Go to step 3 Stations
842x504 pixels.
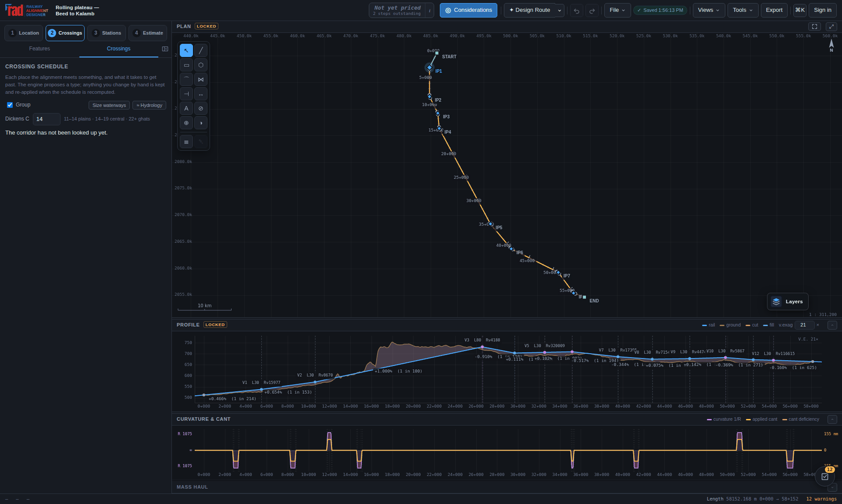click(x=107, y=33)
